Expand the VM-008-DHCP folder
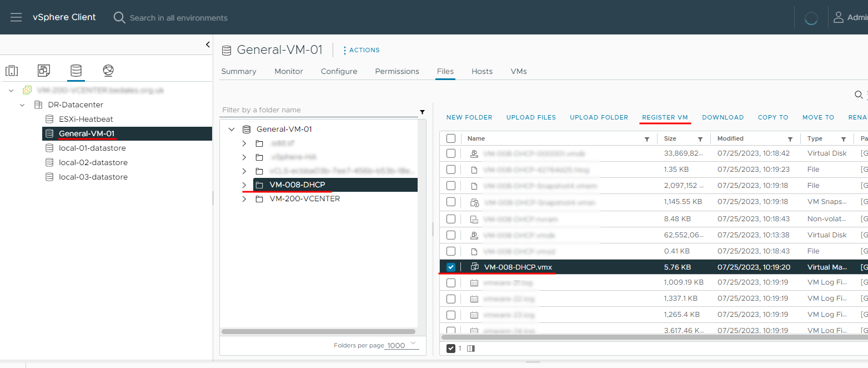The image size is (868, 368). 244,185
